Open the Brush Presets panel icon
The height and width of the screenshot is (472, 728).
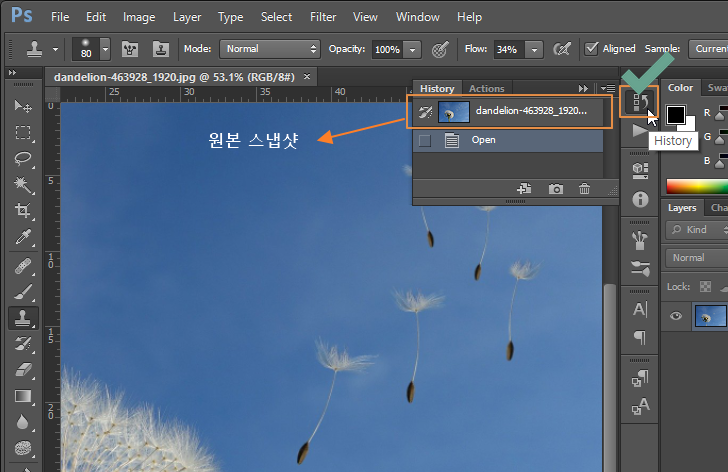(x=640, y=268)
